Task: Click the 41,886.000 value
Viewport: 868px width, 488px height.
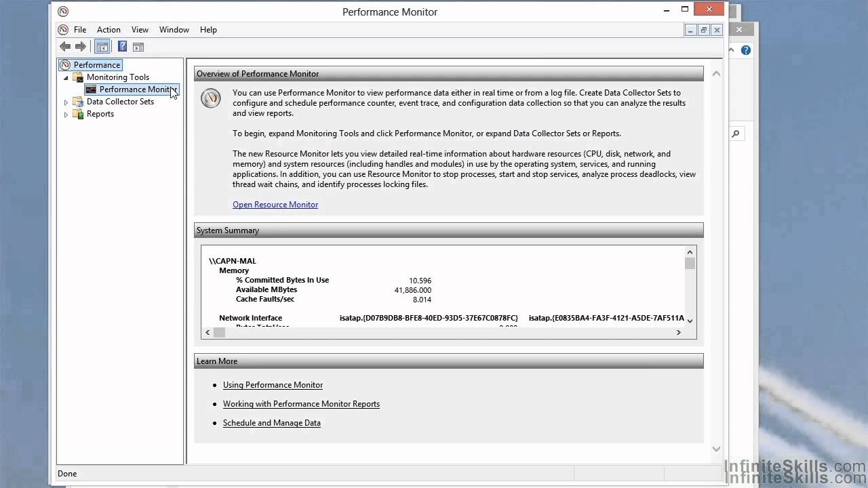Action: pyautogui.click(x=413, y=289)
